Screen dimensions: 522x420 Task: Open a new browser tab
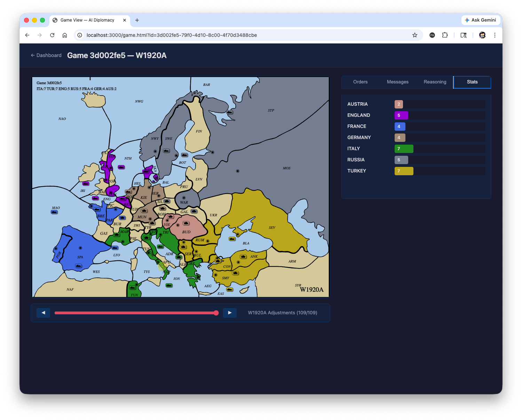pyautogui.click(x=137, y=20)
